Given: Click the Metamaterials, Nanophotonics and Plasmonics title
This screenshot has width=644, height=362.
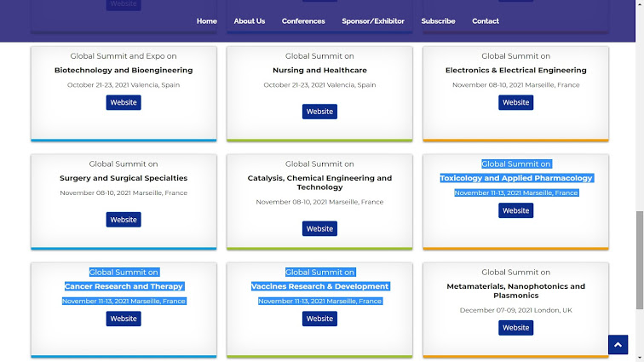Looking at the screenshot, I should [x=515, y=290].
